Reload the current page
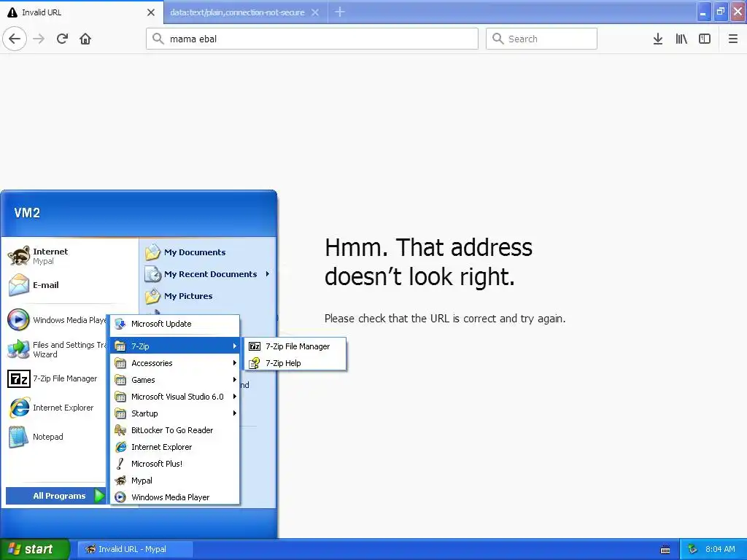The width and height of the screenshot is (747, 560). (63, 39)
